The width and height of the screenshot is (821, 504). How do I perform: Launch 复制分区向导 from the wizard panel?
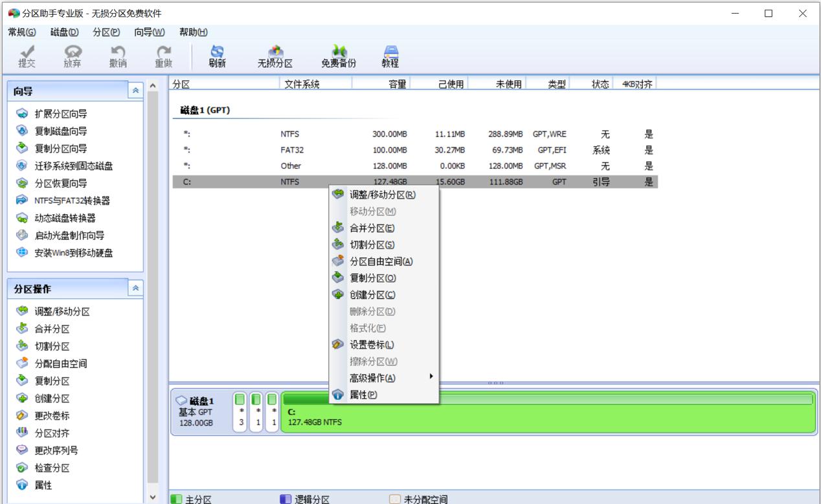point(52,149)
